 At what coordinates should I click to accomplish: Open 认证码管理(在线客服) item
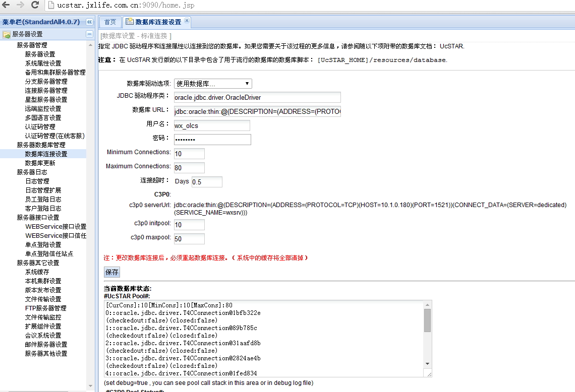[x=54, y=136]
